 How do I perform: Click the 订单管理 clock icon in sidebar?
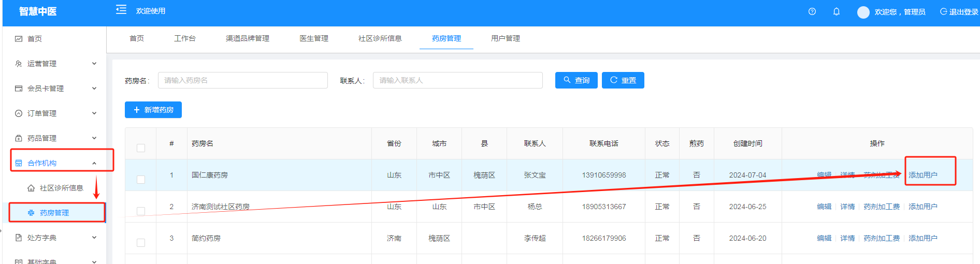[x=19, y=113]
